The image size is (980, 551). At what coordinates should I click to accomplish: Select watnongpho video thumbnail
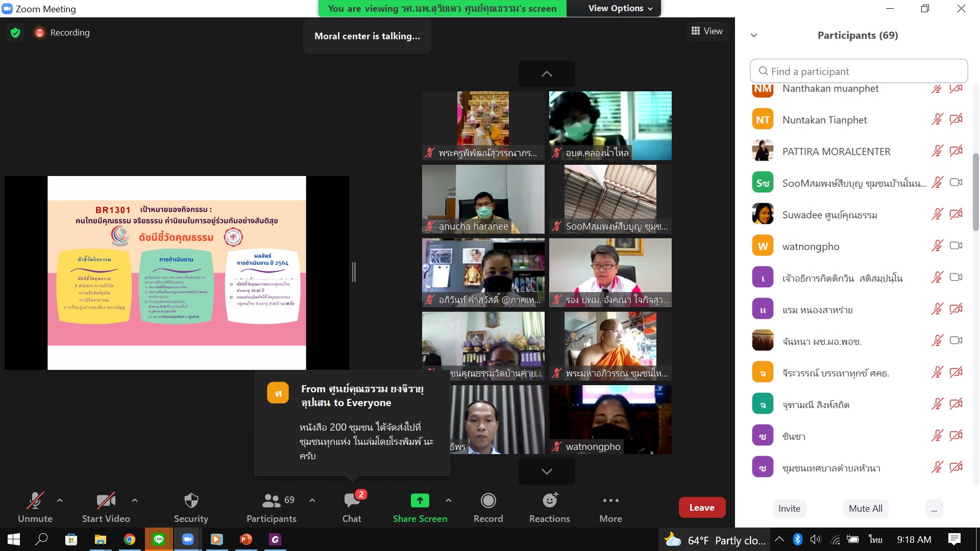coord(610,419)
